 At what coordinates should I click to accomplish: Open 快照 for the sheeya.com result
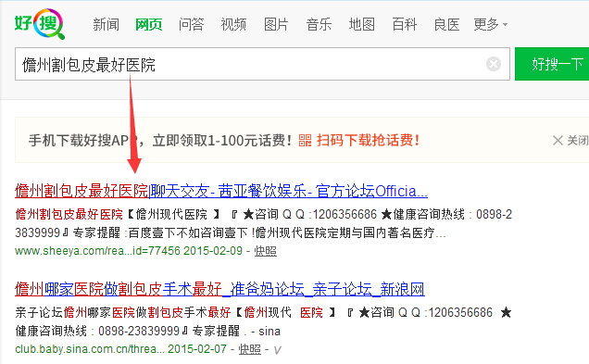tap(266, 251)
